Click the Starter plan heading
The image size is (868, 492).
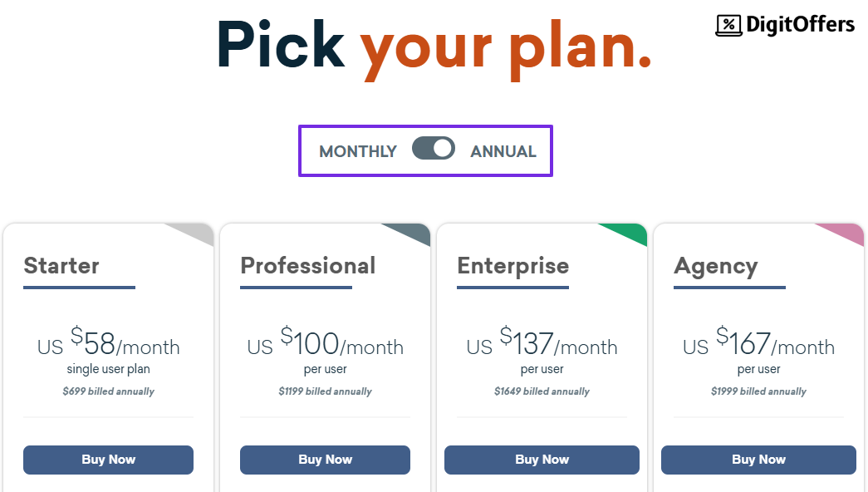click(x=61, y=266)
